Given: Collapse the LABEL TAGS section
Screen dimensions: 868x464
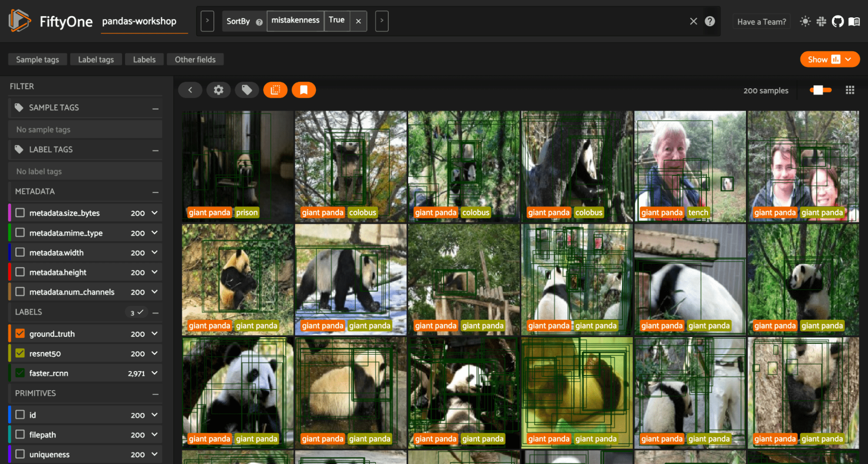Looking at the screenshot, I should click(x=155, y=150).
